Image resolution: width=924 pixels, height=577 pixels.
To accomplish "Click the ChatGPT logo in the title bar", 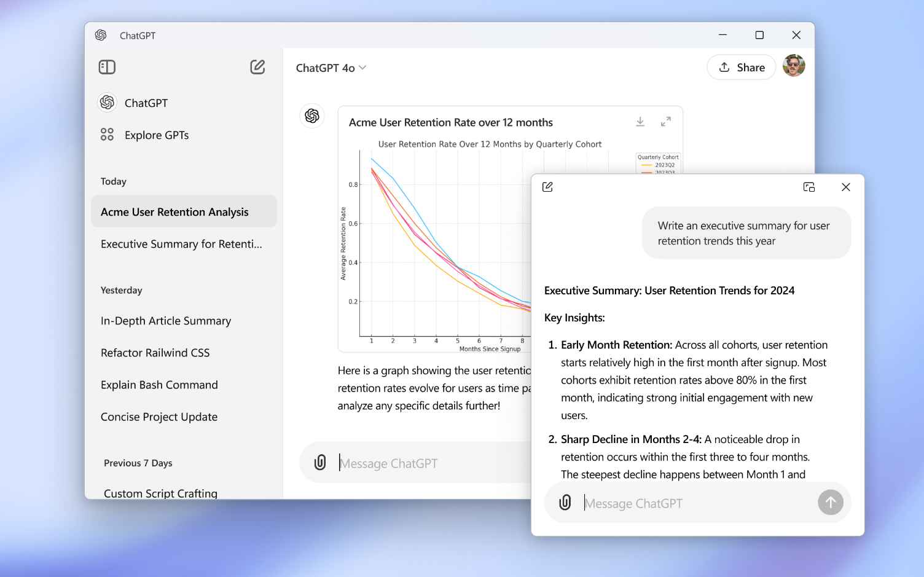I will tap(101, 35).
